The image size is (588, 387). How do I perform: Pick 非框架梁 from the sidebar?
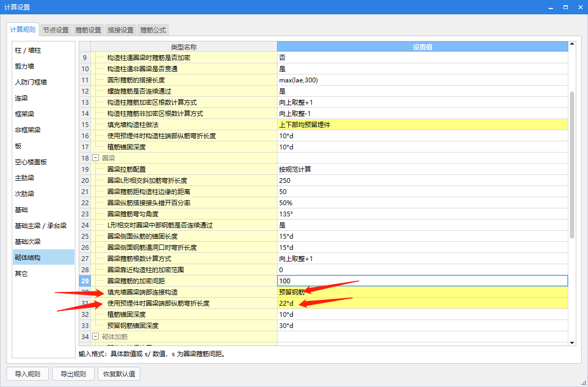[44, 130]
